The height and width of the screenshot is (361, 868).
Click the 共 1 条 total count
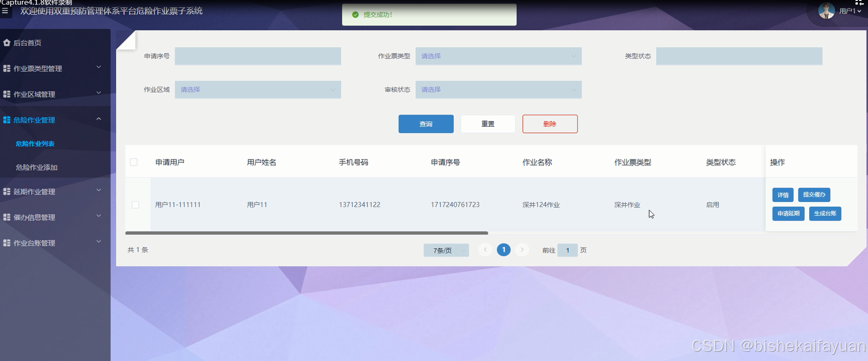point(138,250)
